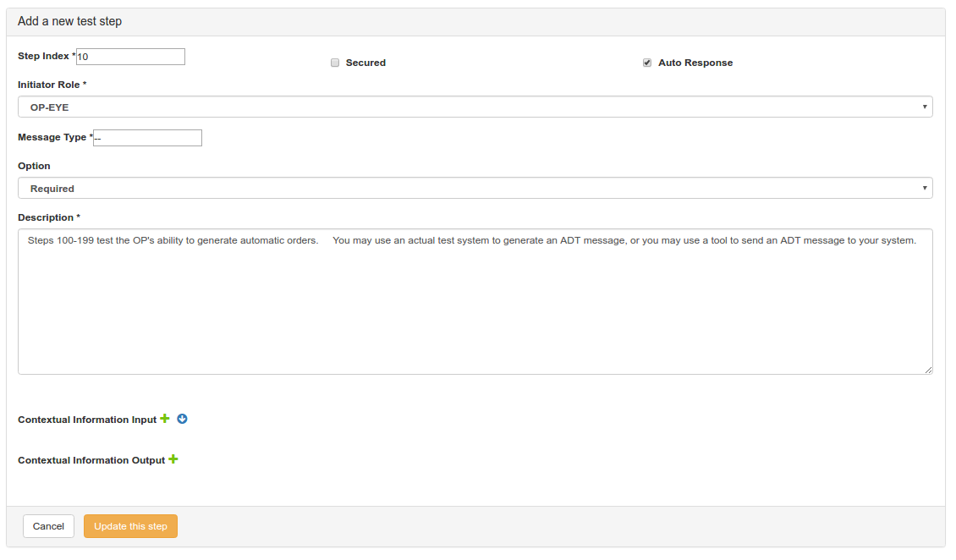
Task: Click the arrow on the Option select
Action: (x=925, y=189)
